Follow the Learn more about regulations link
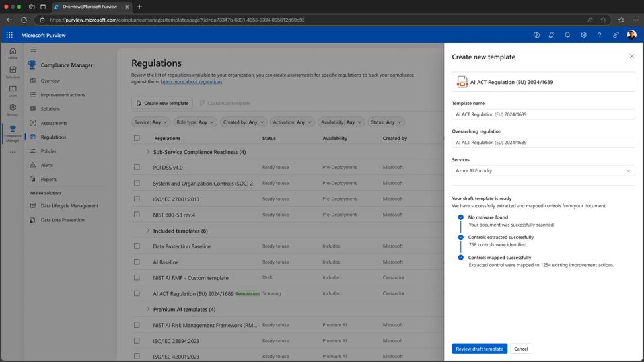Image resolution: width=644 pixels, height=362 pixels. point(192,82)
